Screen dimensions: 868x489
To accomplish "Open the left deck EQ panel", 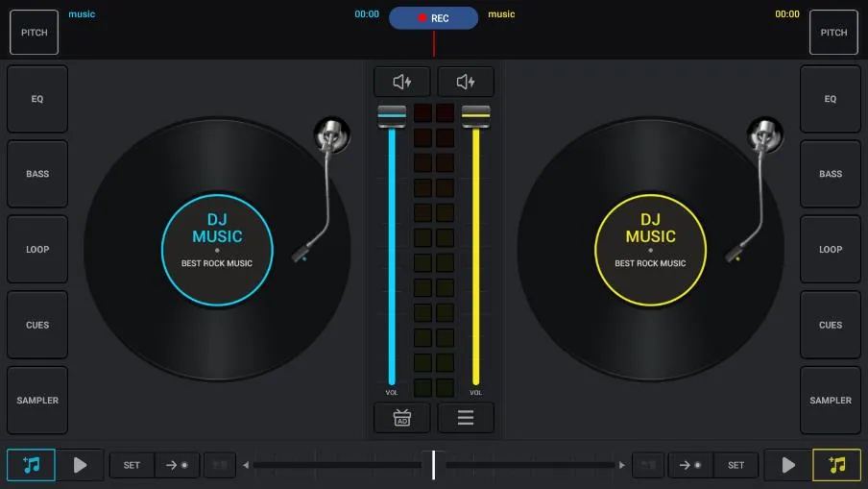I will [x=37, y=99].
